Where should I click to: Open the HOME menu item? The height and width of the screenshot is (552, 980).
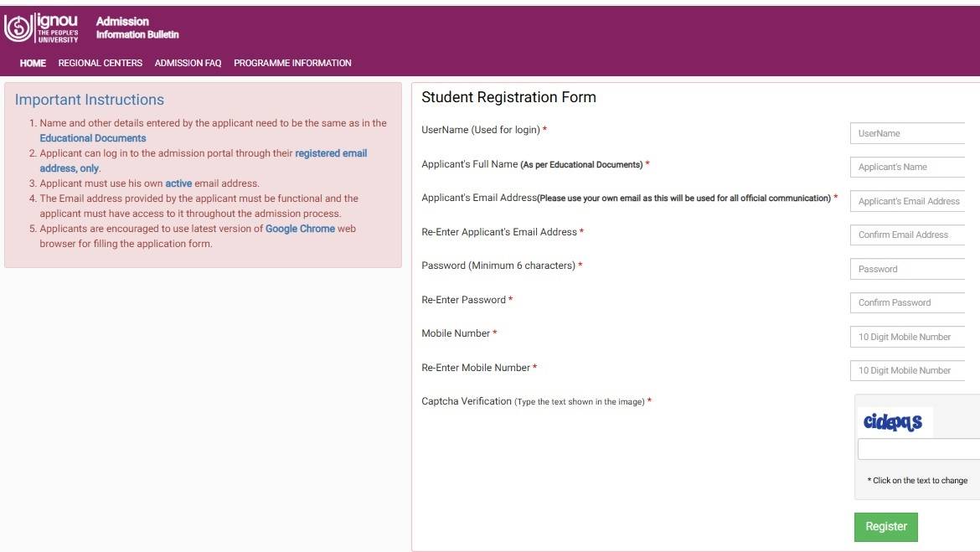tap(33, 63)
